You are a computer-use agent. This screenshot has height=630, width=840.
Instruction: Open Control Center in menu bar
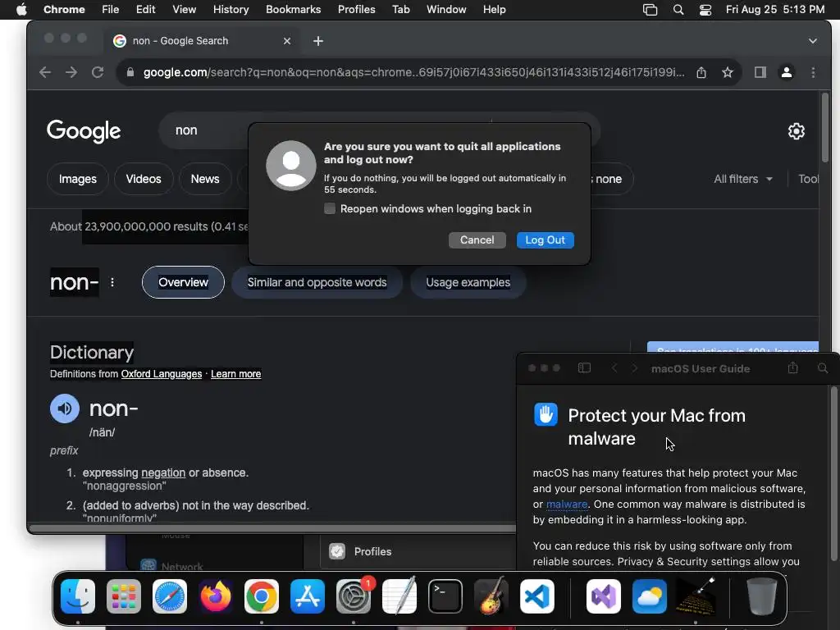point(705,10)
